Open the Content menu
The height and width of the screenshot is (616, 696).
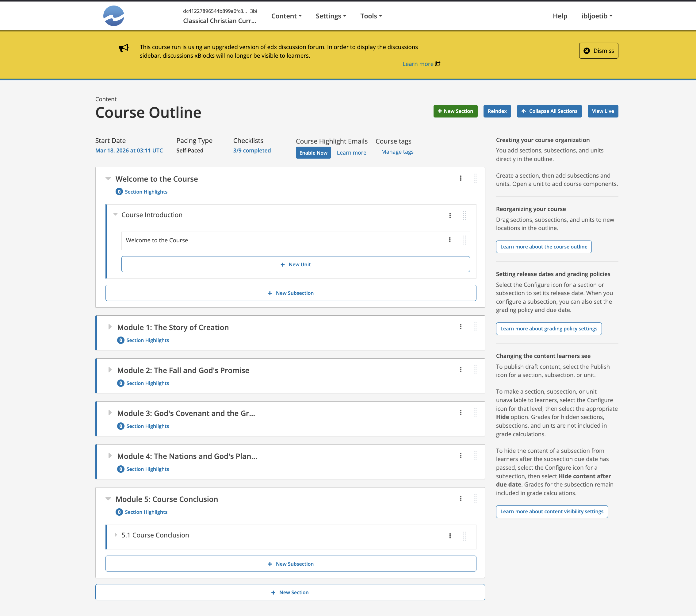tap(286, 16)
